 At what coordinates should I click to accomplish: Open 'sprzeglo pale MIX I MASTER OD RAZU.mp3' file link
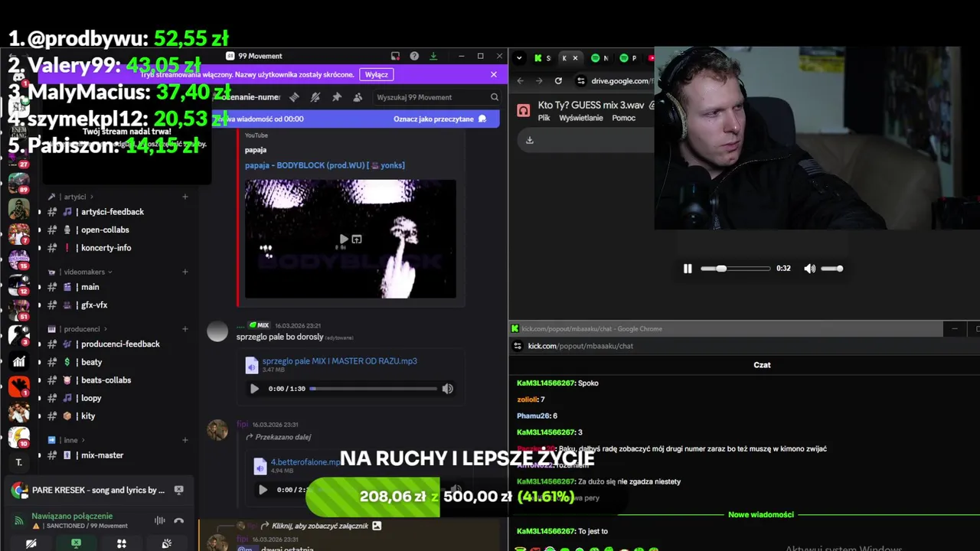339,361
